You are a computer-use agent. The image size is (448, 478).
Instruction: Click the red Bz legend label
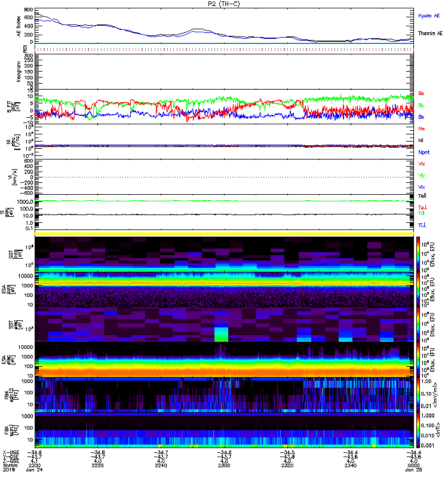click(x=421, y=93)
